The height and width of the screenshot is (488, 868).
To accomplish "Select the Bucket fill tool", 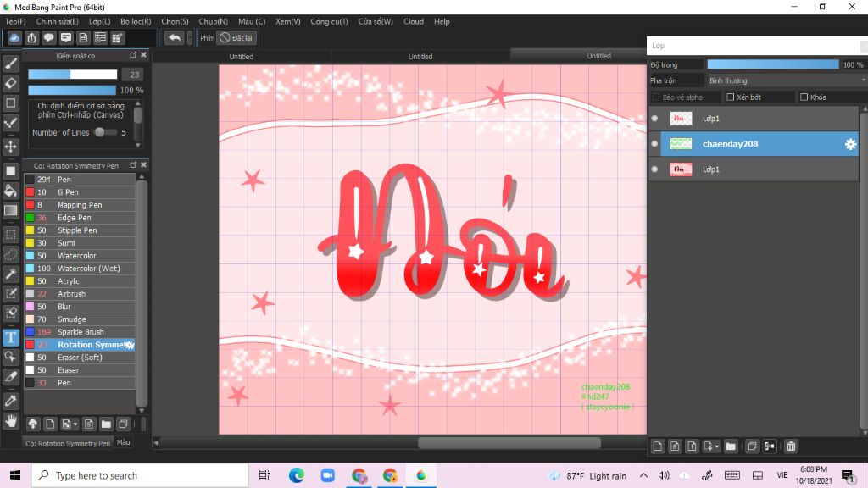I will (x=10, y=191).
